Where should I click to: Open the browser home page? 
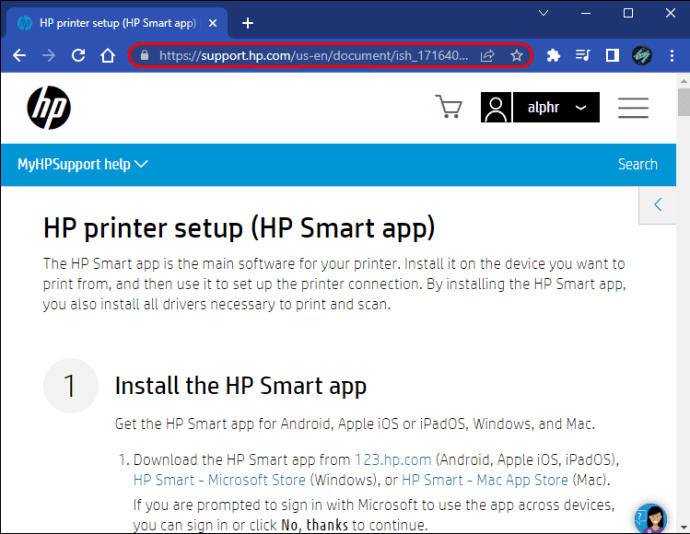108,55
